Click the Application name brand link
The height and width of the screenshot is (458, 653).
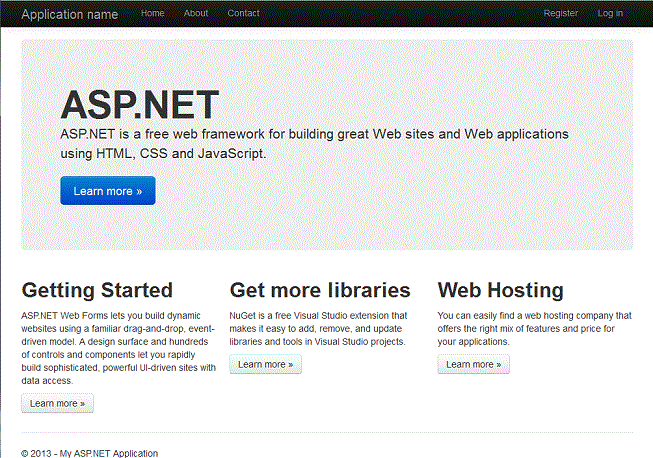click(x=70, y=14)
